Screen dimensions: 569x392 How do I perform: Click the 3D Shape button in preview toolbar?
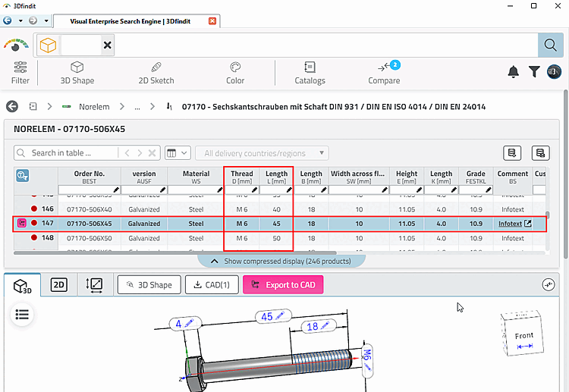click(x=149, y=284)
